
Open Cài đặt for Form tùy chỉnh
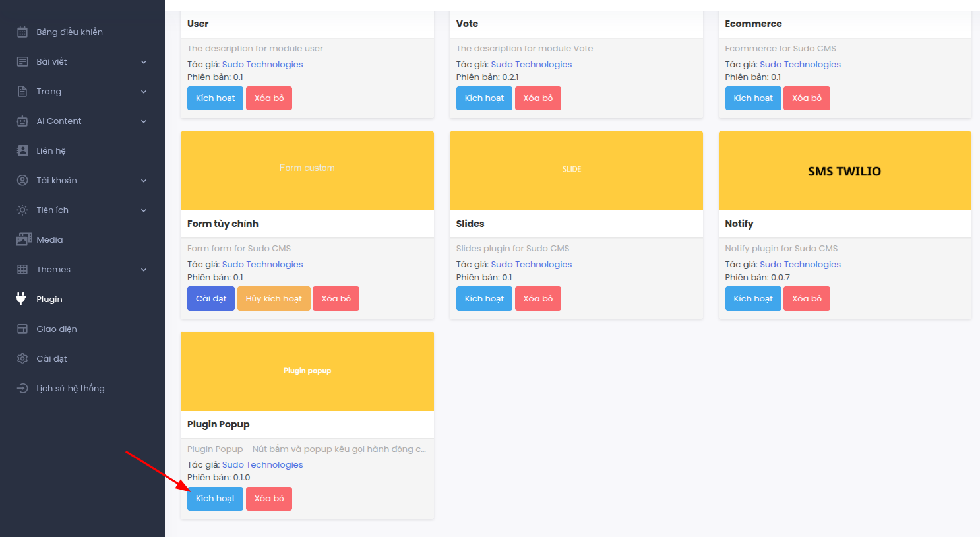click(211, 298)
